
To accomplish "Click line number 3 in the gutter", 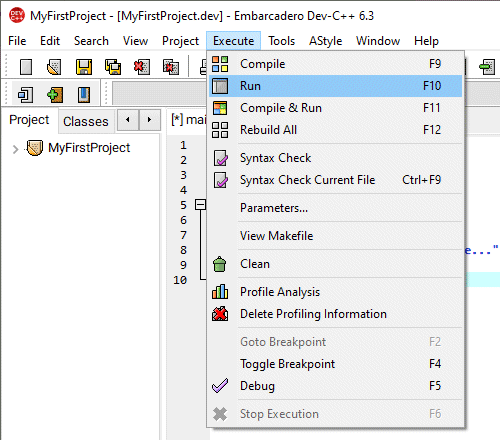I will 183,175.
